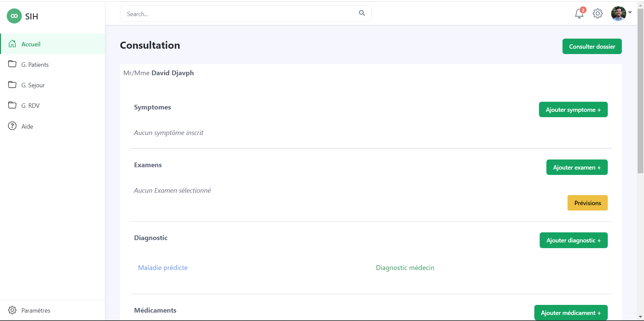Click the G. RDV folder icon
Image resolution: width=644 pixels, height=321 pixels.
pos(12,105)
